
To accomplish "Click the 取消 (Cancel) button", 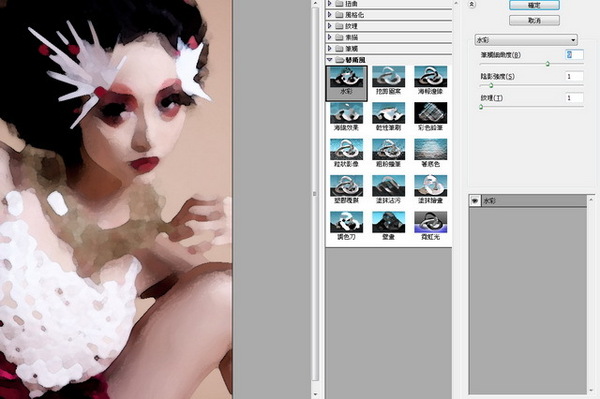I will pos(534,20).
